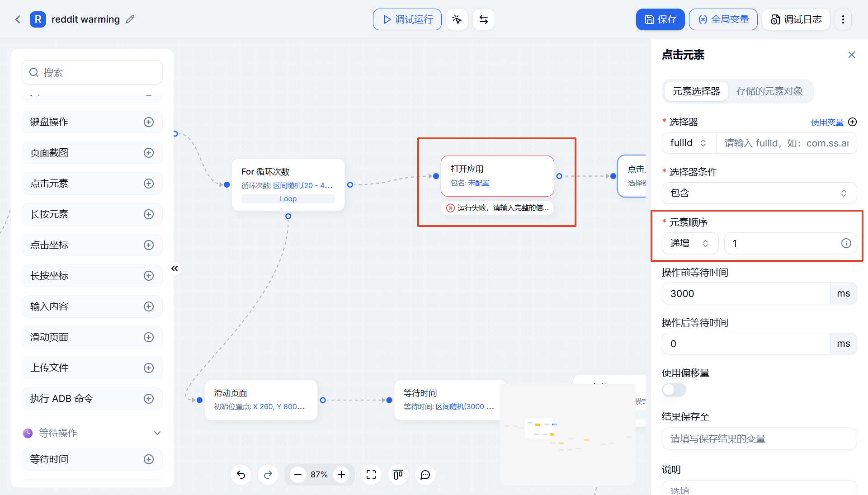Click the 使用变量 link

pyautogui.click(x=827, y=122)
